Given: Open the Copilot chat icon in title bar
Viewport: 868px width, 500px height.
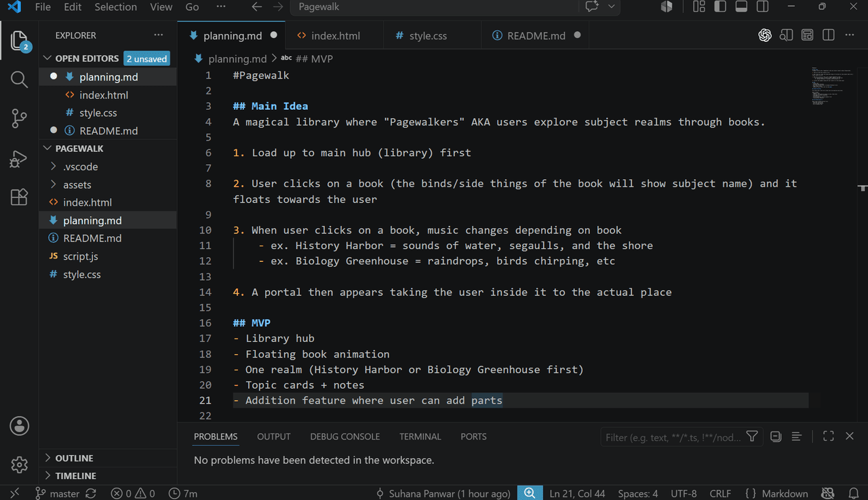Looking at the screenshot, I should point(592,7).
